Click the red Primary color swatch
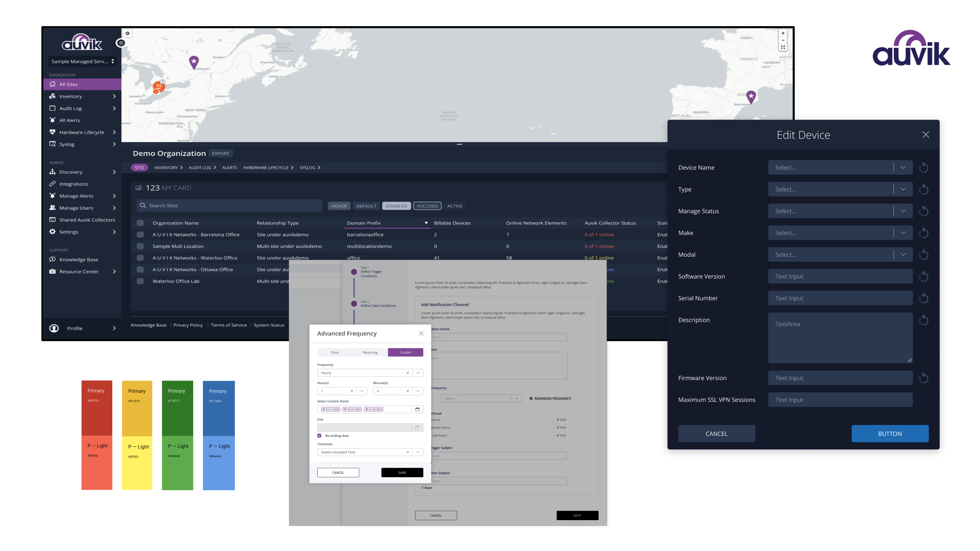 point(97,408)
